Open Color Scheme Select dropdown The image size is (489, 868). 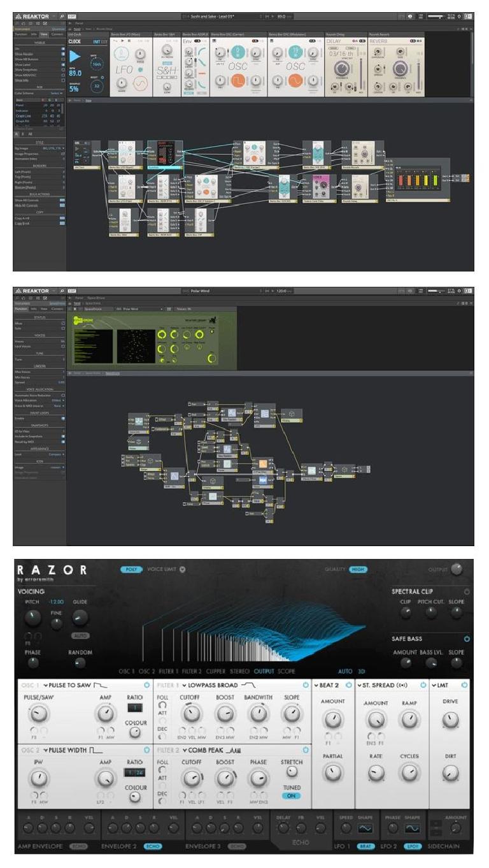tap(57, 92)
